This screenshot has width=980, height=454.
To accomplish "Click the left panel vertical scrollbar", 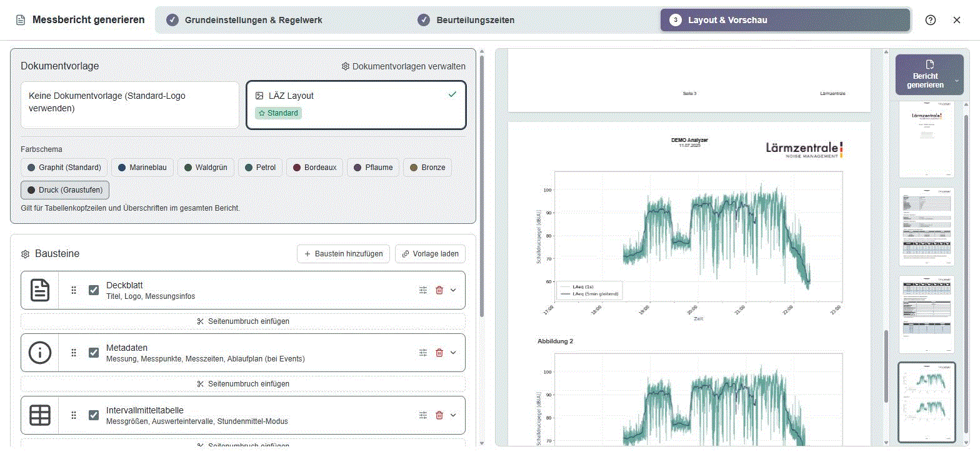I will click(x=481, y=188).
